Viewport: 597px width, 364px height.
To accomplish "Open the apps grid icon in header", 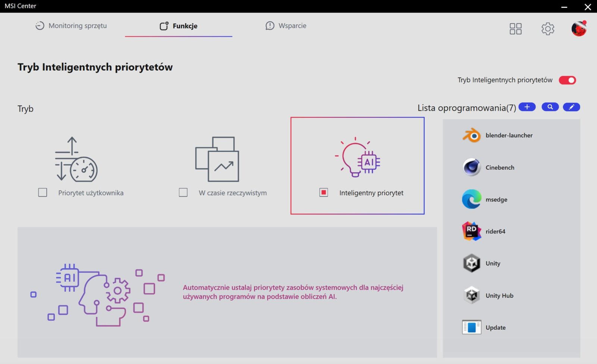I will click(x=515, y=29).
